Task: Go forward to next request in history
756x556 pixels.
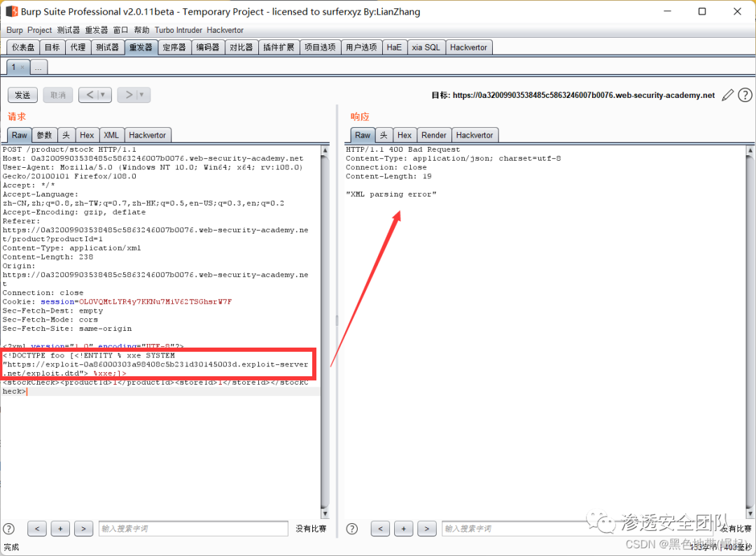Action: coord(129,95)
